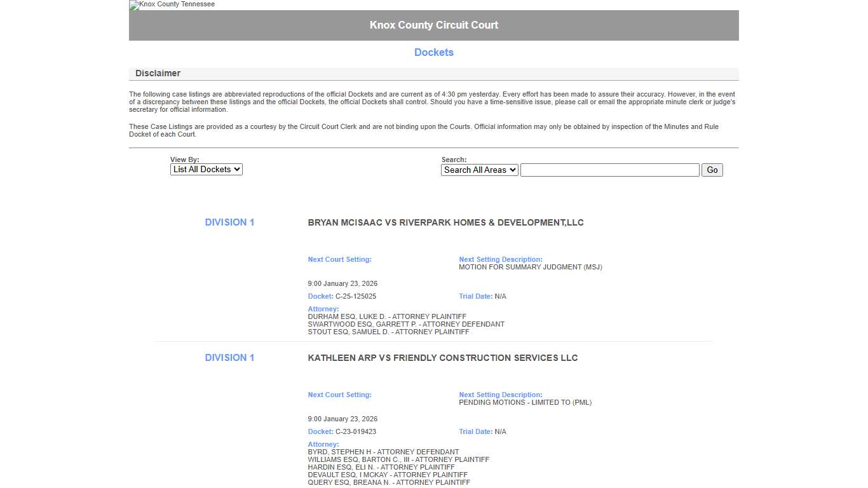Click the Knox County Tennessee logo image
This screenshot has width=868, height=488.
tap(171, 5)
